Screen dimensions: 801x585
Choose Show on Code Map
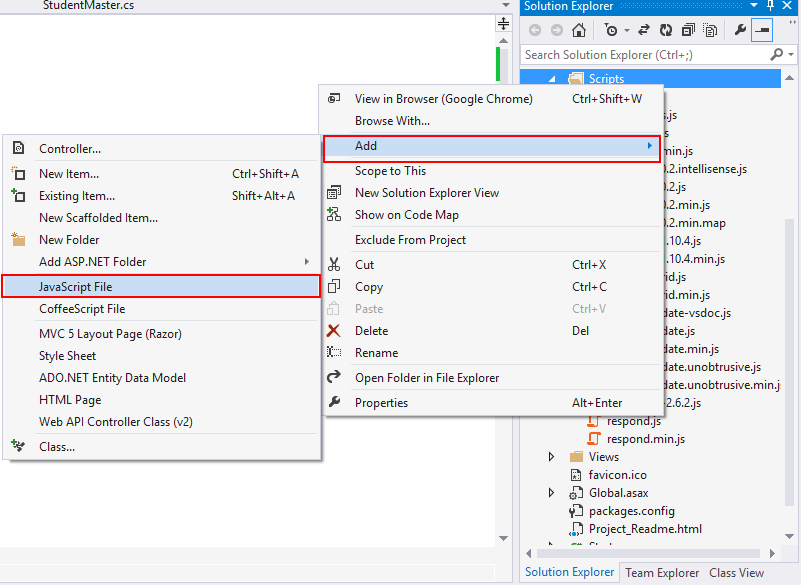click(x=491, y=215)
